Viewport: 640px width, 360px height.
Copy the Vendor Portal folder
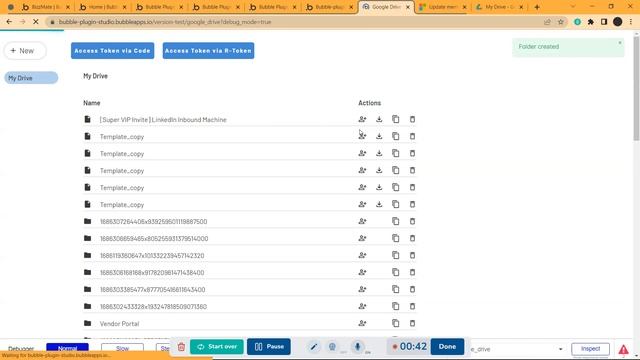point(396,323)
